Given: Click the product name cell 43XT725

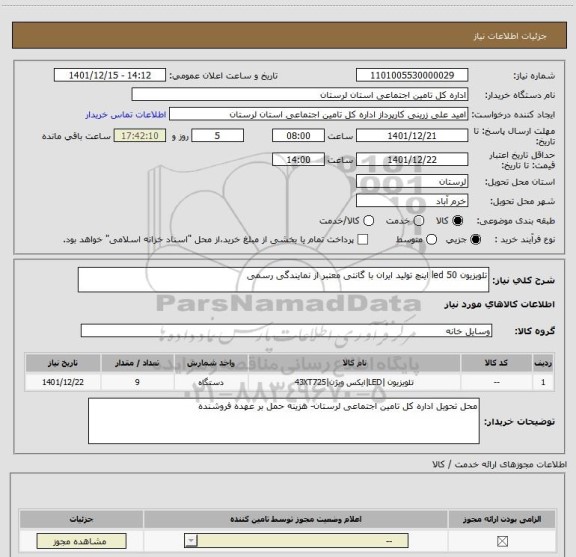Looking at the screenshot, I should click(x=354, y=382).
